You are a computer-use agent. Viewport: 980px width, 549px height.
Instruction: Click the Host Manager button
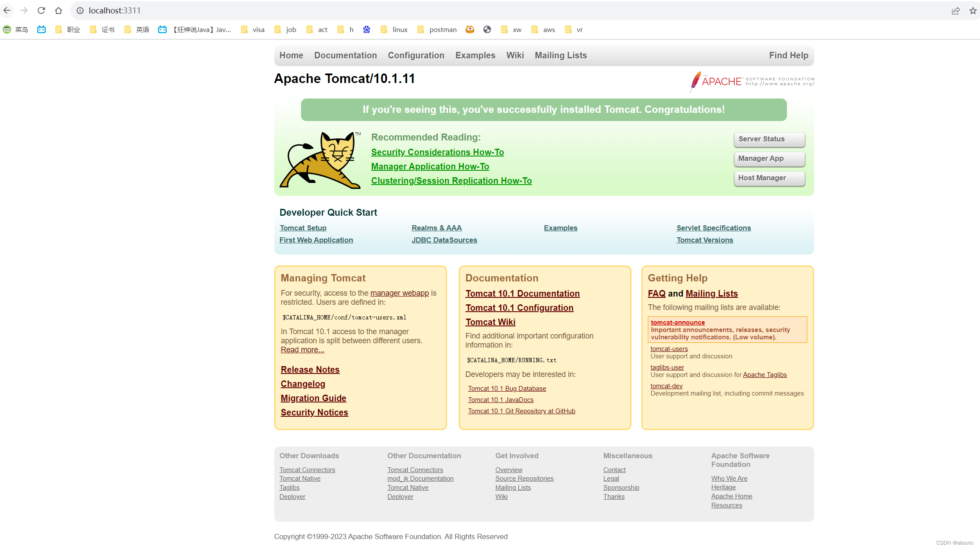click(769, 178)
